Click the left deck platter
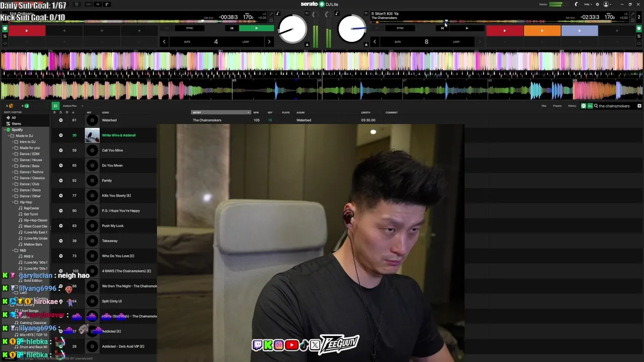Image resolution: width=644 pixels, height=362 pixels. [x=292, y=29]
